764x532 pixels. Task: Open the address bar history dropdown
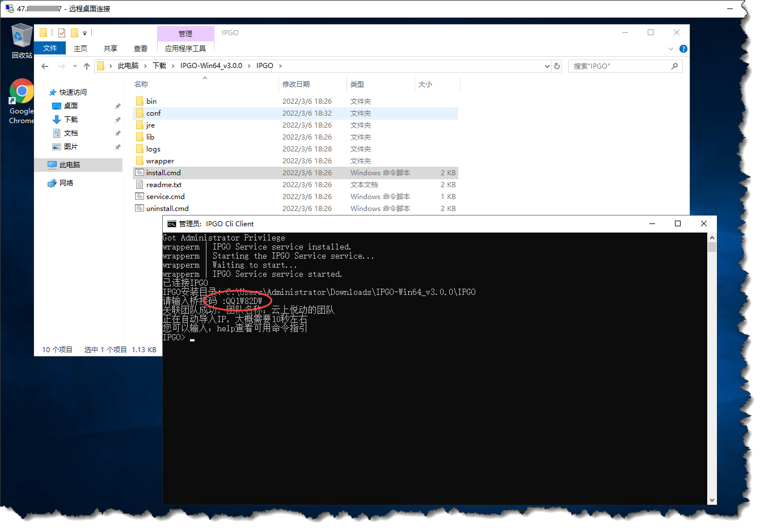tap(547, 66)
